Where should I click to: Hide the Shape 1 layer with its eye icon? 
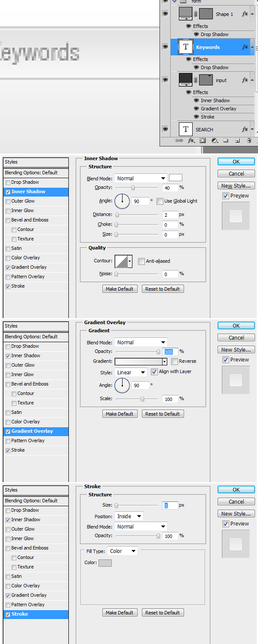[165, 14]
